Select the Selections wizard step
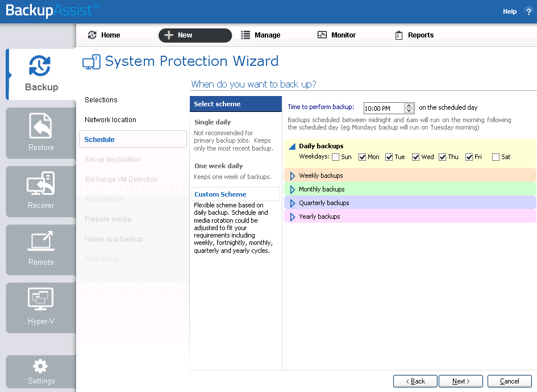The width and height of the screenshot is (537, 392). (101, 99)
